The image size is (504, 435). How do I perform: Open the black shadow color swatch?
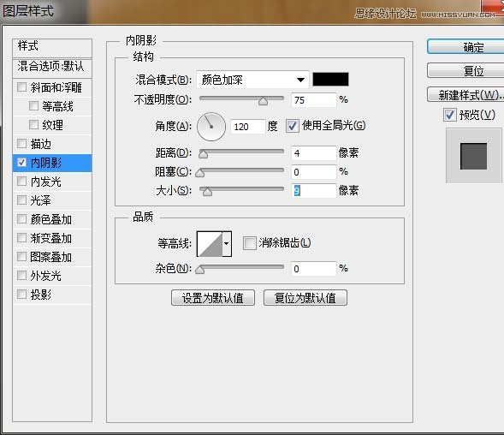(330, 79)
